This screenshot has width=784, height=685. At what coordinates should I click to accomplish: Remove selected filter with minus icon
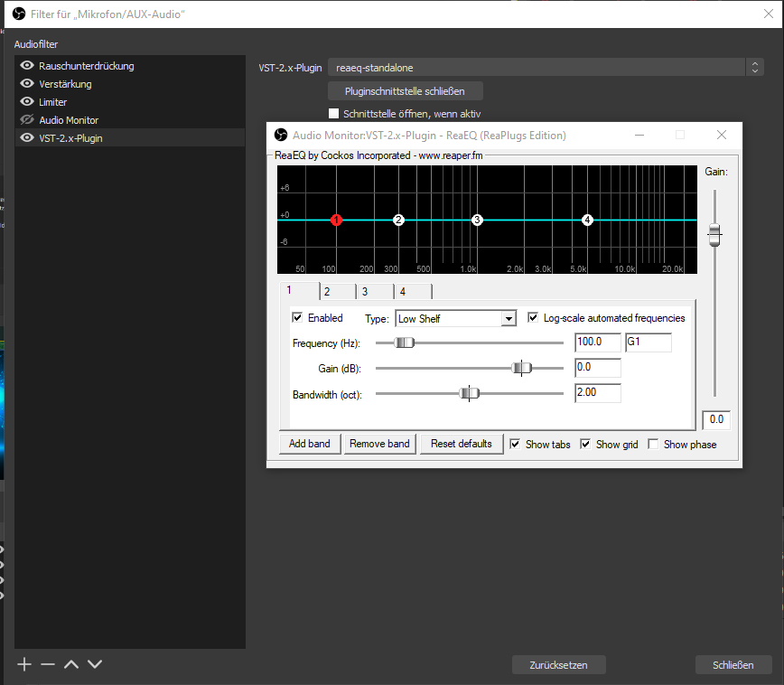click(x=48, y=664)
